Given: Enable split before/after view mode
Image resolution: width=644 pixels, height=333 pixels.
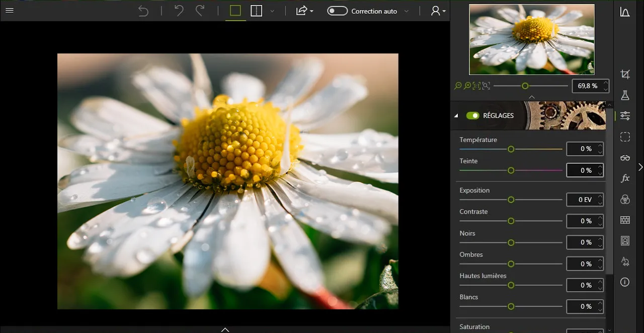Looking at the screenshot, I should [x=257, y=11].
